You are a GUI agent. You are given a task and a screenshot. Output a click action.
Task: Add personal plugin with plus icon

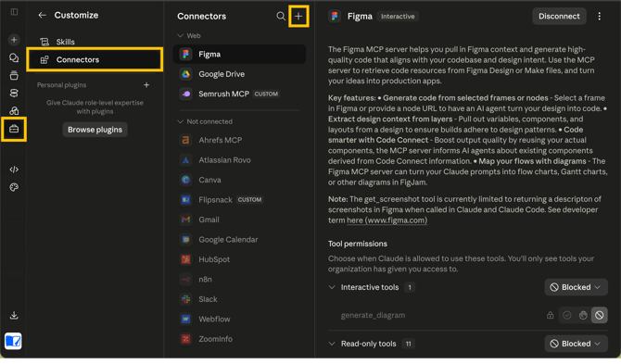(146, 84)
